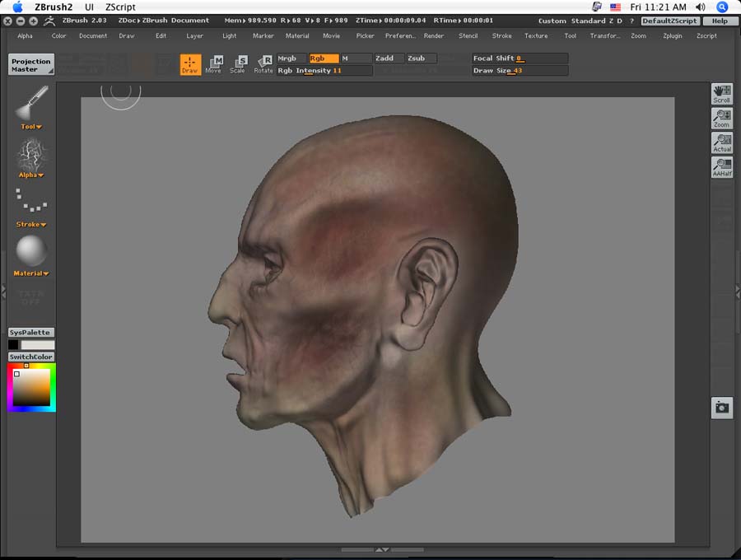
Task: Click the script menu icon in menu bar
Action: coord(597,7)
